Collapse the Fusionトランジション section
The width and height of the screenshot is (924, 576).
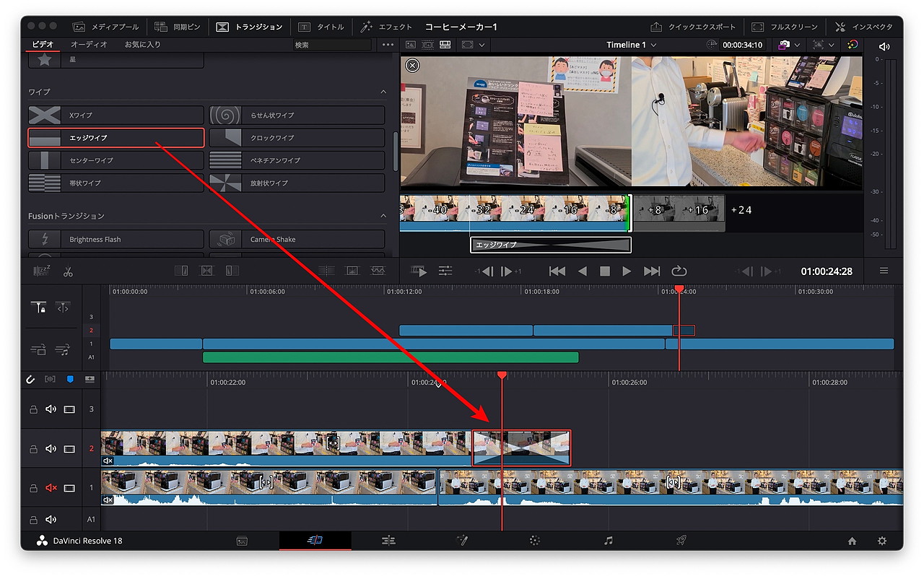click(383, 216)
